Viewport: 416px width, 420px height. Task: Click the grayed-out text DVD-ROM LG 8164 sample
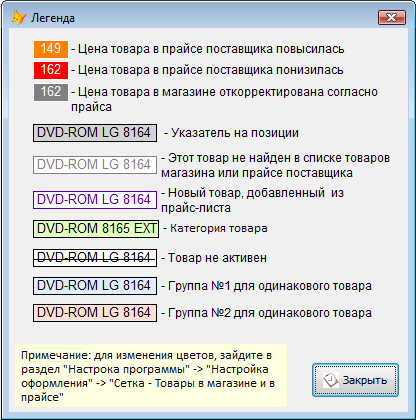[x=95, y=165]
